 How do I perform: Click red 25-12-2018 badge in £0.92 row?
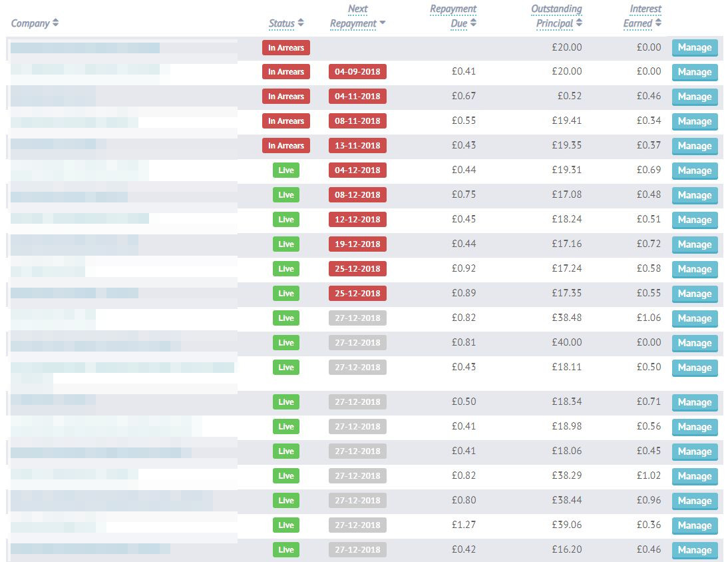pyautogui.click(x=357, y=269)
